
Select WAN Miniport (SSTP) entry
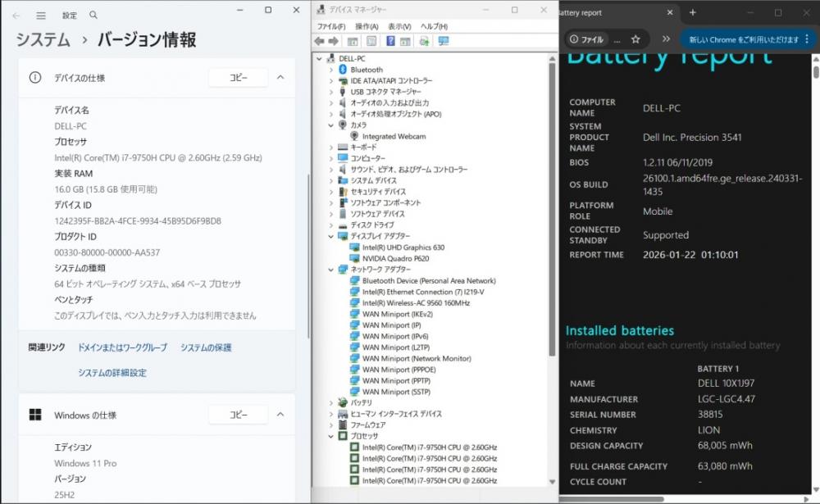396,392
